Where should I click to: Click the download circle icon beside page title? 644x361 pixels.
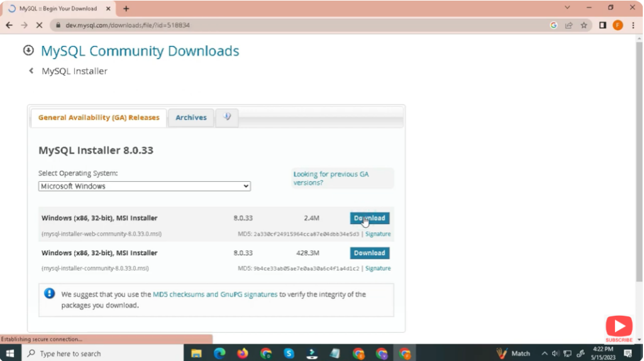(28, 50)
